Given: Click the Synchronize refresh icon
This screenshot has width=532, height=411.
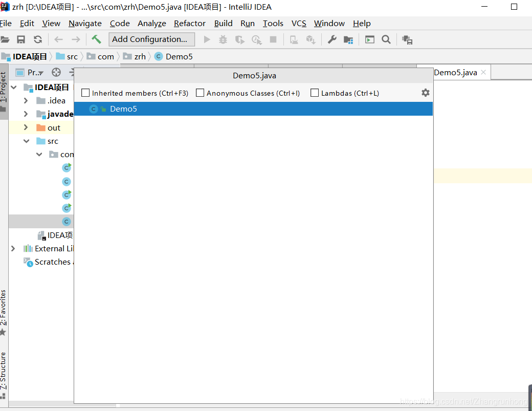Looking at the screenshot, I should coord(38,40).
